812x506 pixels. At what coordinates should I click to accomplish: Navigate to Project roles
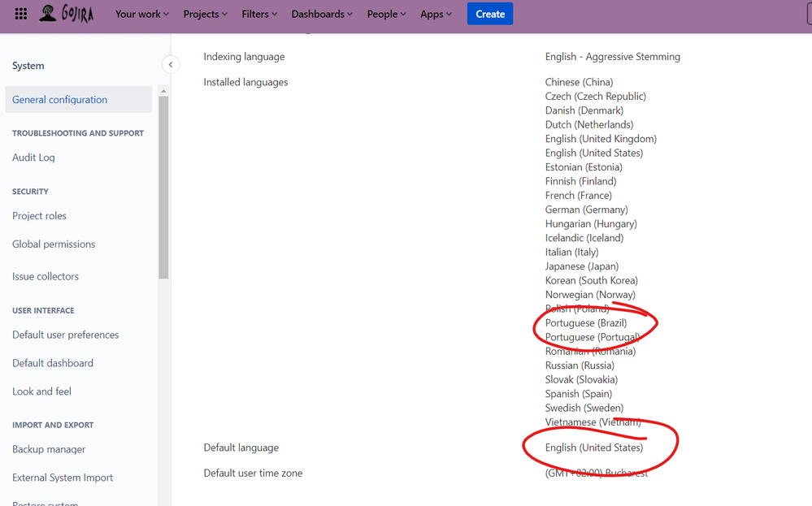coord(39,215)
